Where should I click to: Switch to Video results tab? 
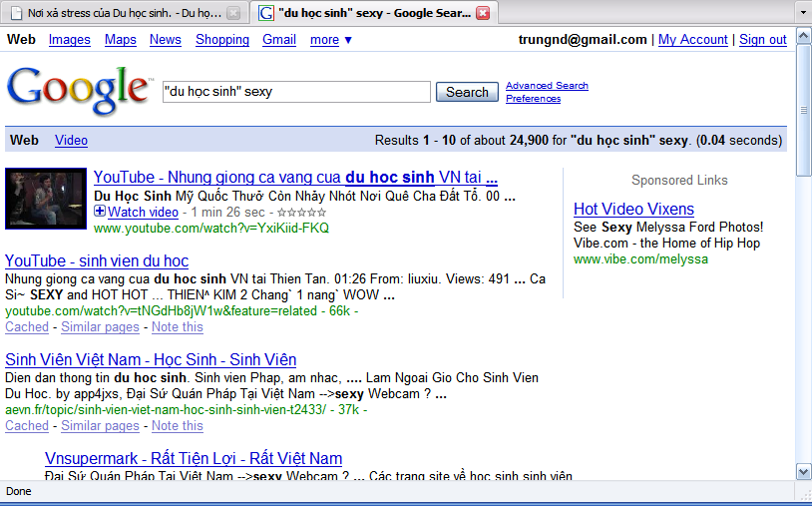(x=71, y=141)
